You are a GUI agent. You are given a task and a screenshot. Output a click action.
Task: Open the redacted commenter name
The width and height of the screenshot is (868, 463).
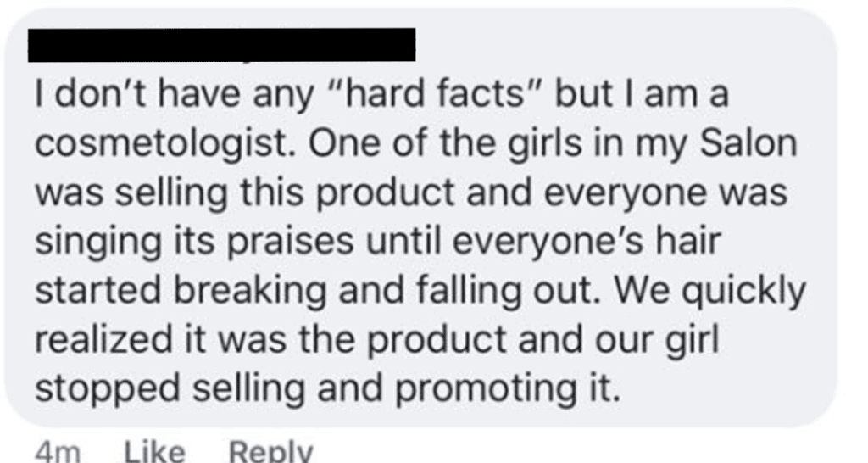[x=222, y=44]
